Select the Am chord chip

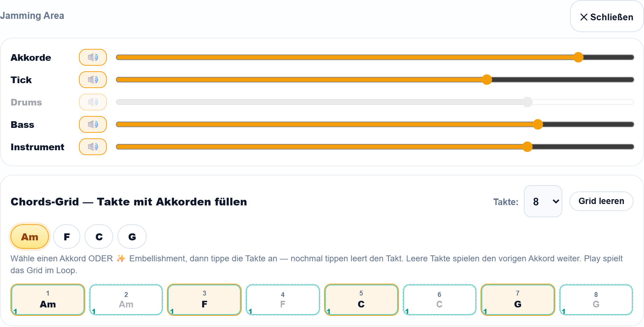click(30, 237)
